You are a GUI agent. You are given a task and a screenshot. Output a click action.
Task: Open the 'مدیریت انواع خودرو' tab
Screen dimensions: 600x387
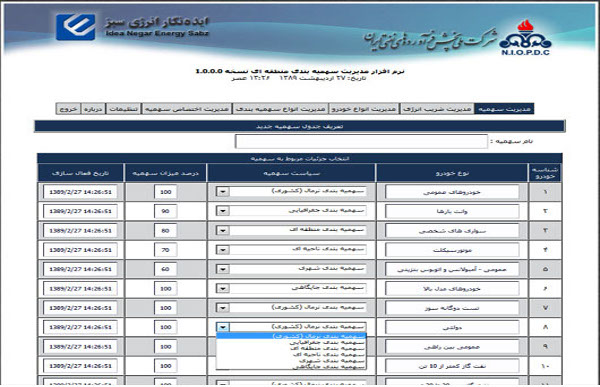pos(364,109)
